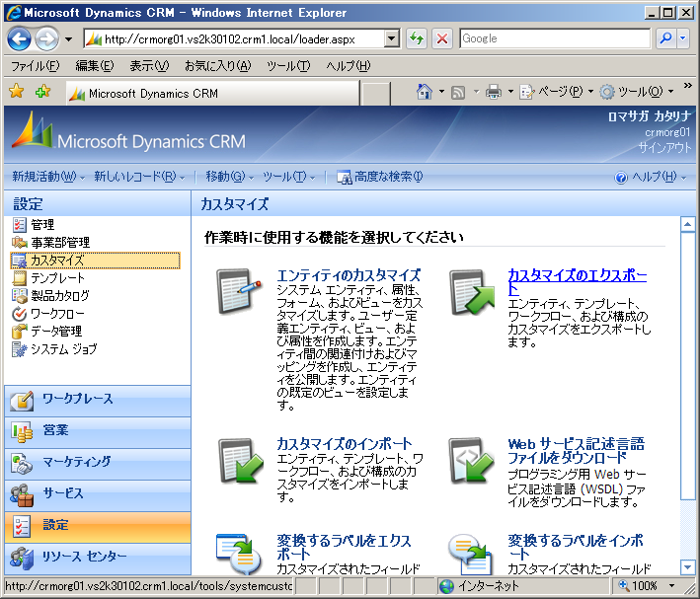Click the データ管理 icon in sidebar
The image size is (700, 599).
(19, 332)
